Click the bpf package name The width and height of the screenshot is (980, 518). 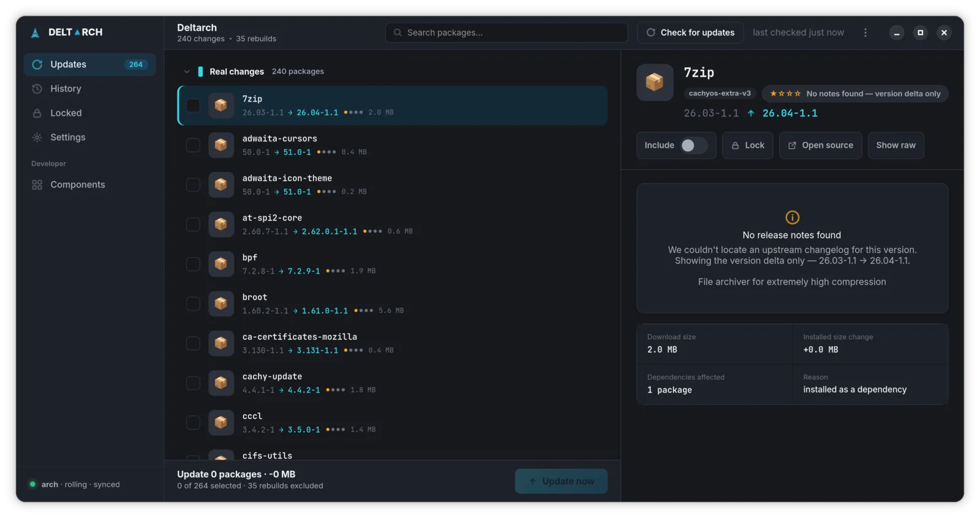[x=250, y=258]
